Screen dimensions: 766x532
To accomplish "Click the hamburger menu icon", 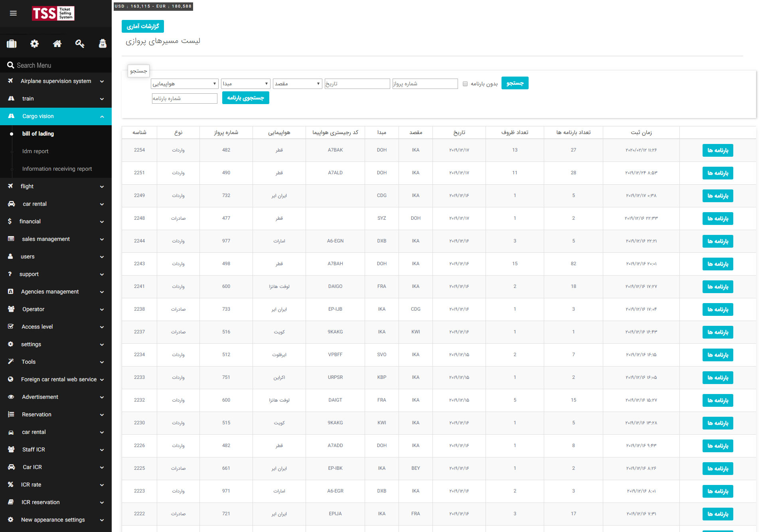I will coord(13,13).
